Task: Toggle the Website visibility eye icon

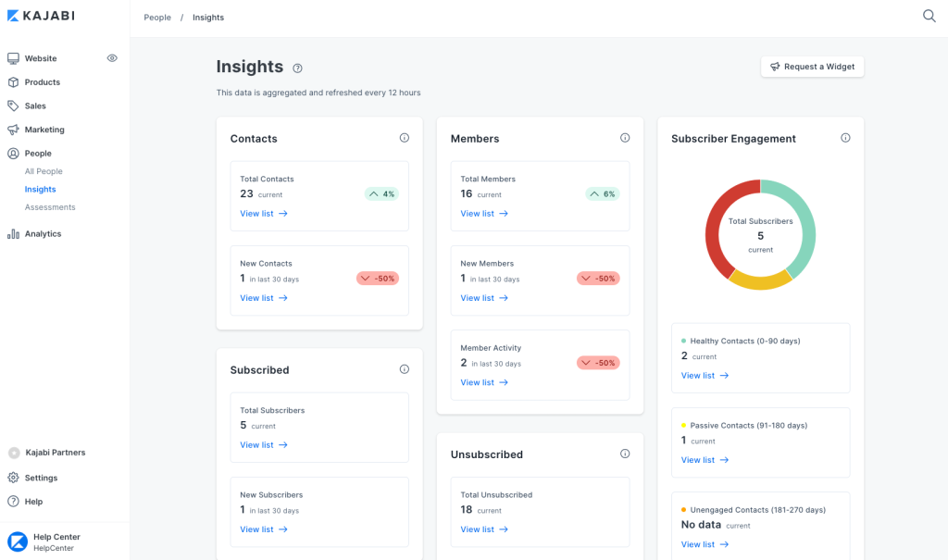Action: (112, 57)
